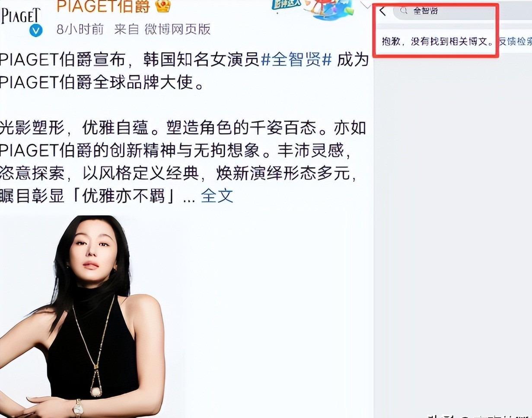Click the blue 达人 badge label
Image resolution: width=532 pixels, height=418 pixels.
pyautogui.click(x=287, y=5)
